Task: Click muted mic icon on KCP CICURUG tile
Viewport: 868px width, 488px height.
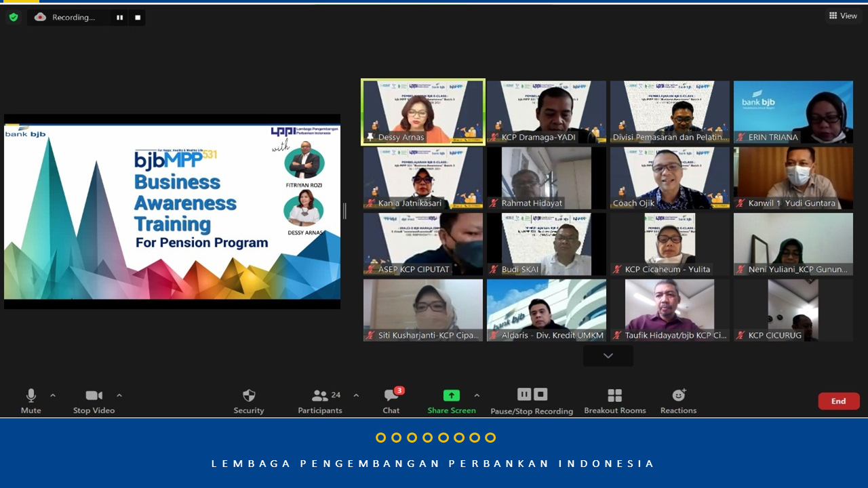Action: pyautogui.click(x=741, y=335)
